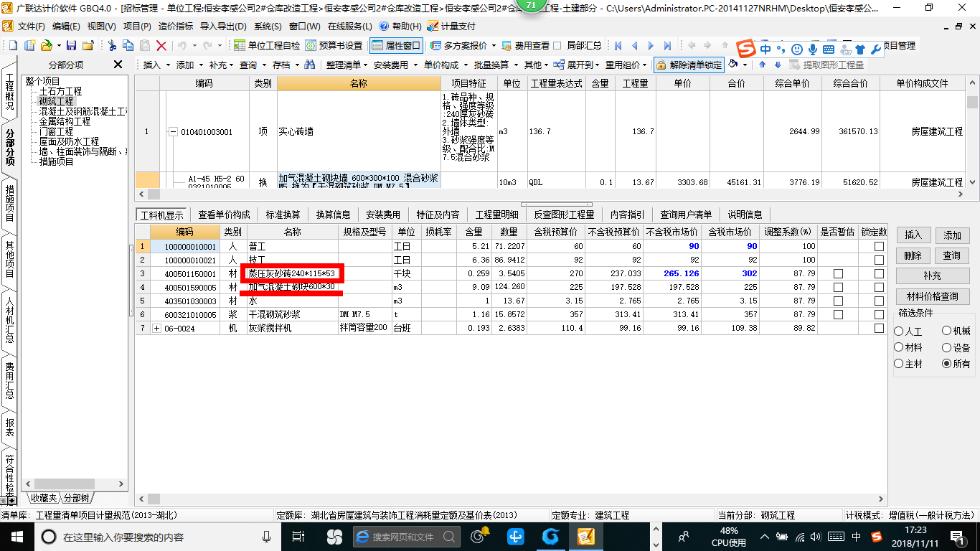Click Sogou soft keyboard icon
The image size is (980, 551).
click(x=829, y=50)
